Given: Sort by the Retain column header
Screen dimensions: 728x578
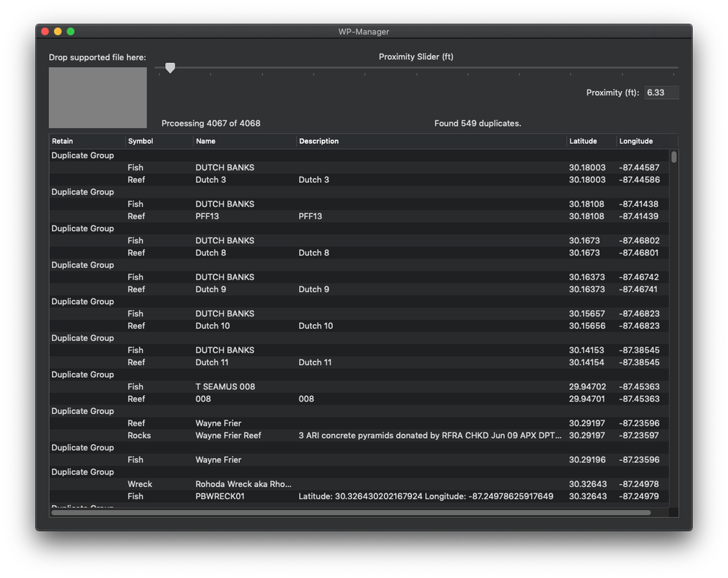Looking at the screenshot, I should pyautogui.click(x=87, y=141).
